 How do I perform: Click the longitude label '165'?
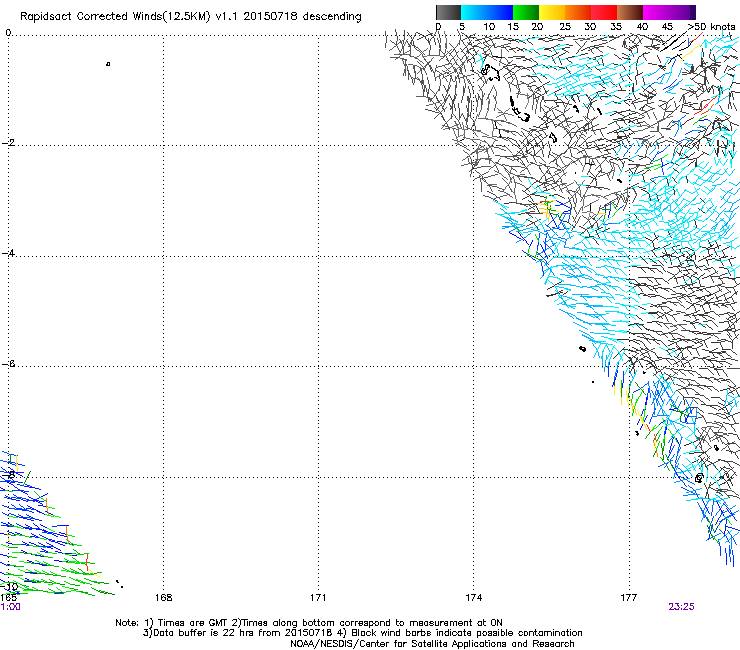[8, 598]
